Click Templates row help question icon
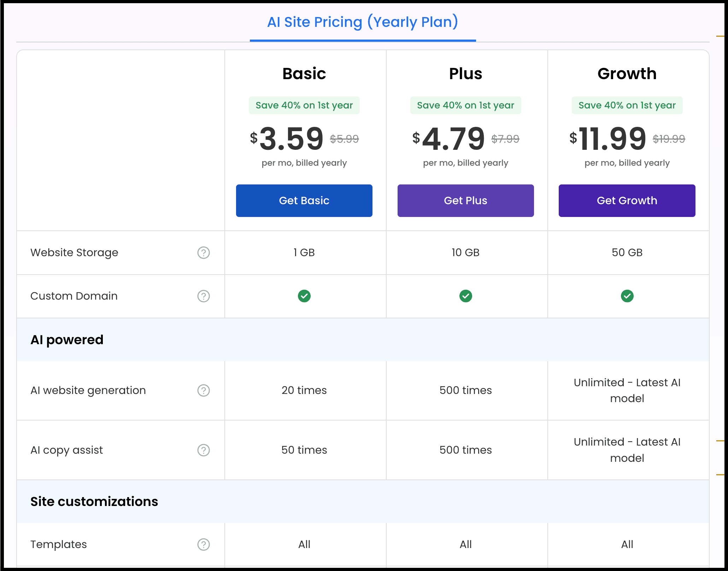The image size is (728, 571). pos(204,544)
